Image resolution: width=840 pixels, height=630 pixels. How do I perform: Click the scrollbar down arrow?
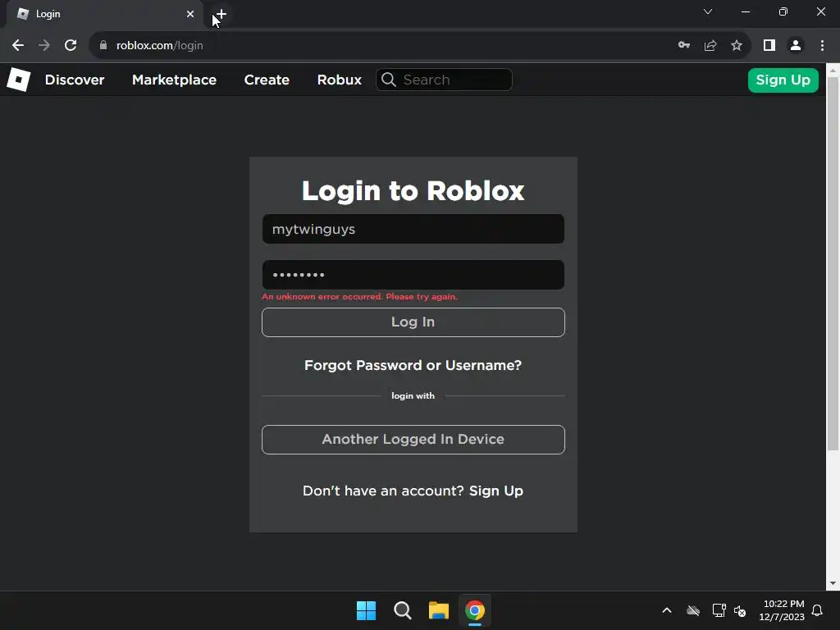point(833,583)
